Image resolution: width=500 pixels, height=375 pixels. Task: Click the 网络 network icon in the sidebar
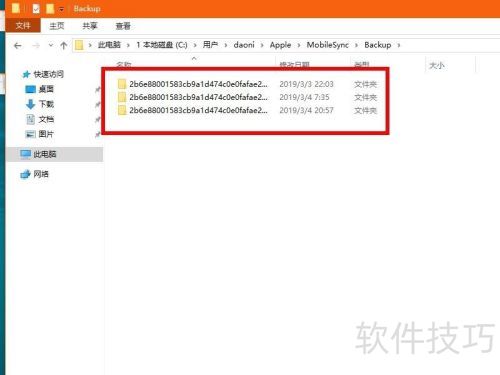click(25, 174)
